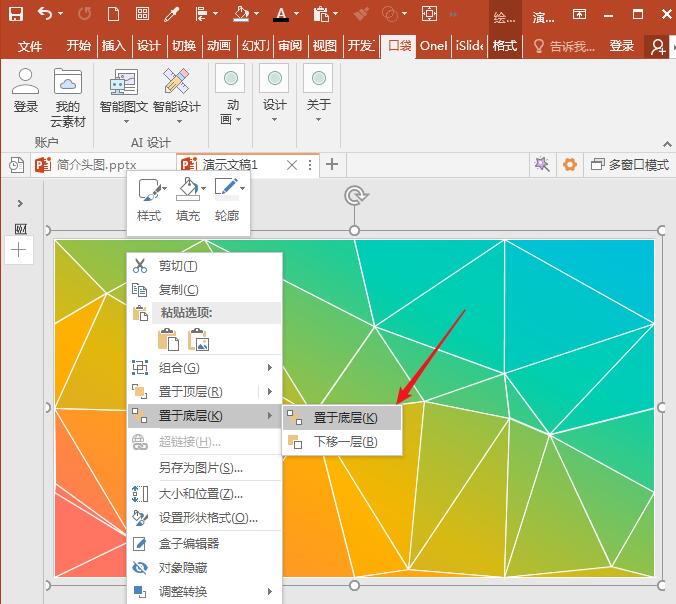Click the Save icon in quick access toolbar
676x604 pixels.
coord(16,15)
